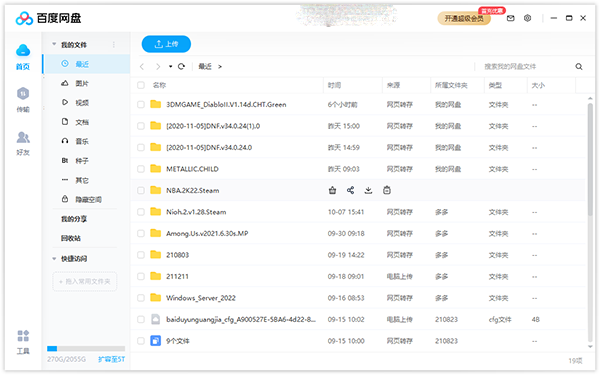Click the 拖入常用文件夹 box

point(85,281)
